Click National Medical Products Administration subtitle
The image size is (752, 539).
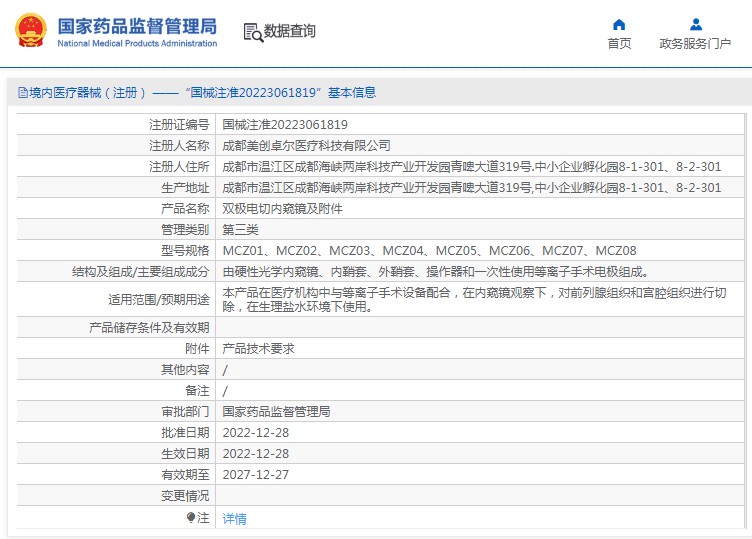tap(137, 44)
